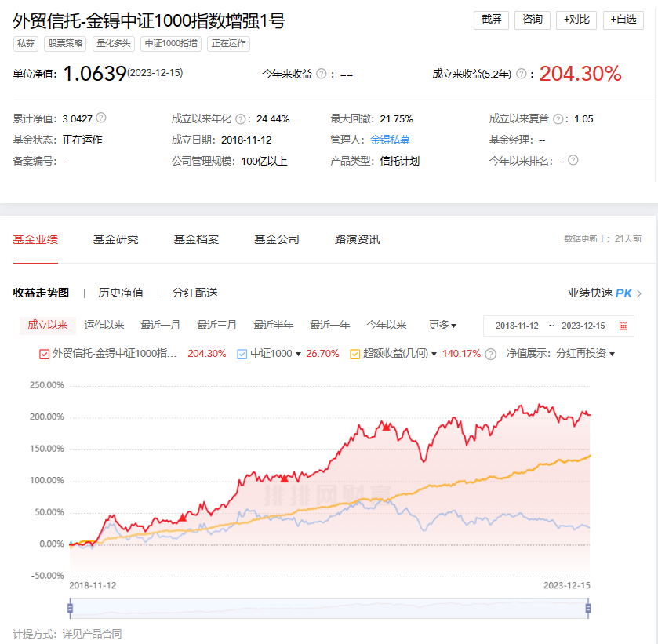Select the 今年以来 range
This screenshot has height=644, width=658.
click(x=387, y=325)
